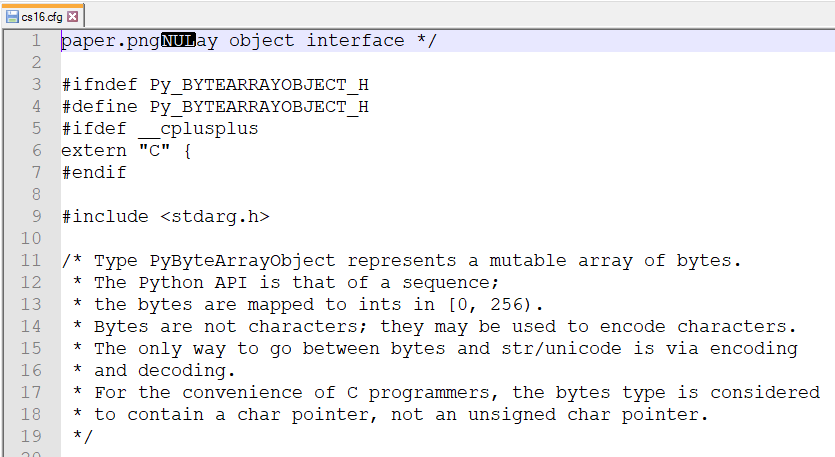Click line number 9 in the margin
This screenshot has height=457, width=835.
[x=36, y=216]
